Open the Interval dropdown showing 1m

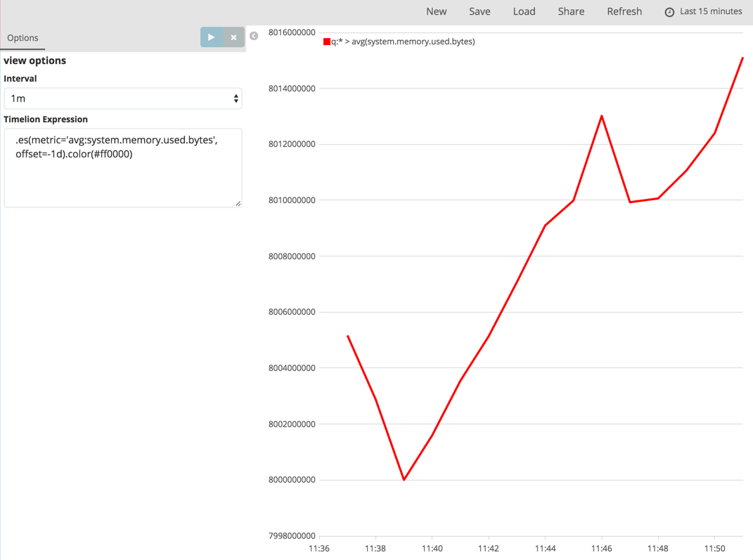123,98
